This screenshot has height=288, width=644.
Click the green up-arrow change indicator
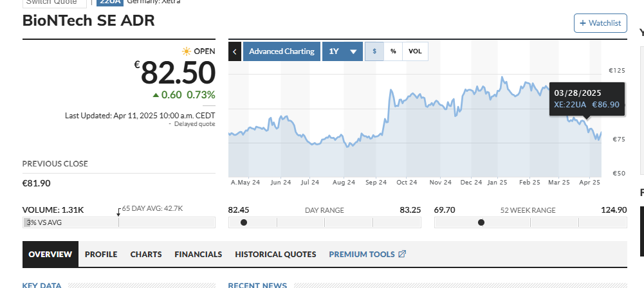coord(156,95)
